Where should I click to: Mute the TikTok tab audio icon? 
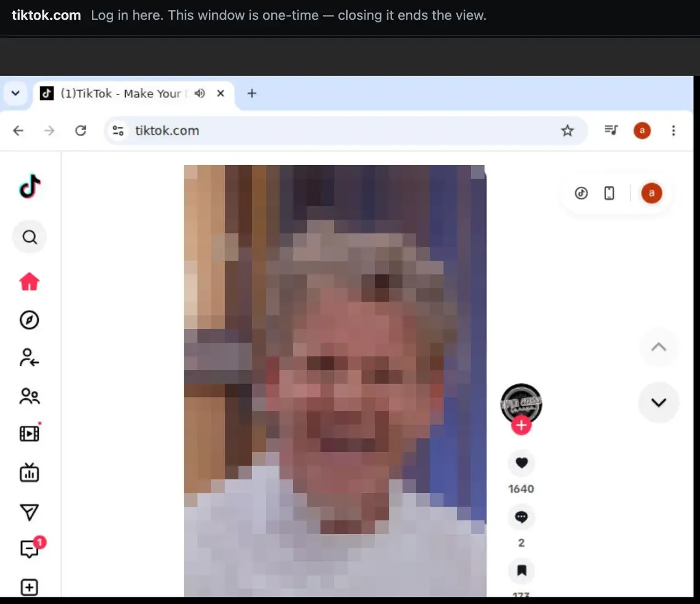200,93
